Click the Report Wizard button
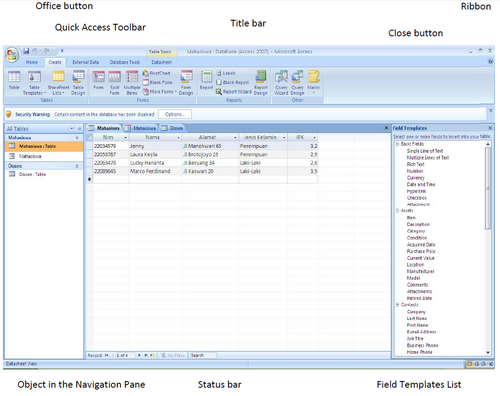 tap(233, 91)
